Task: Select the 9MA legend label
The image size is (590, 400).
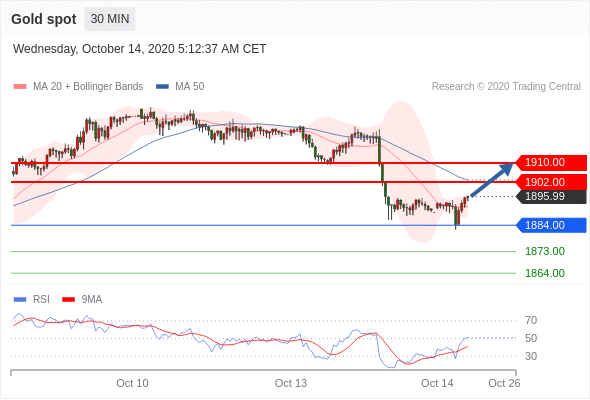Action: [92, 300]
